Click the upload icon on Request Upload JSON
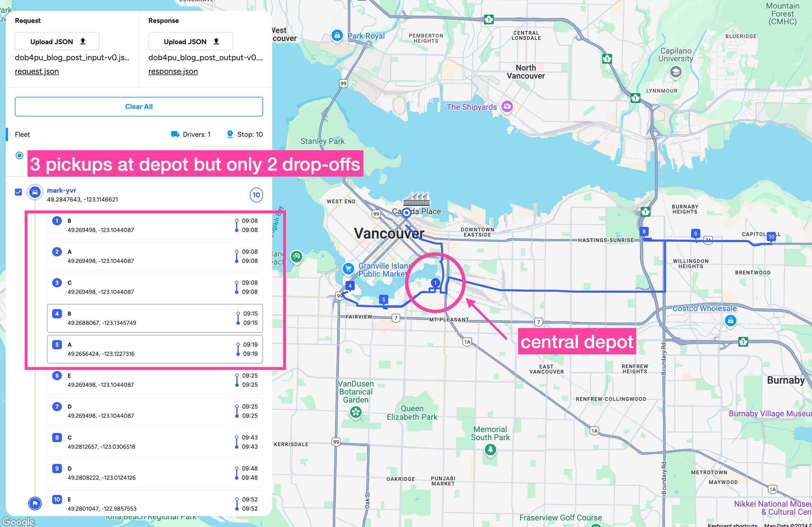The width and height of the screenshot is (812, 527). click(x=83, y=41)
